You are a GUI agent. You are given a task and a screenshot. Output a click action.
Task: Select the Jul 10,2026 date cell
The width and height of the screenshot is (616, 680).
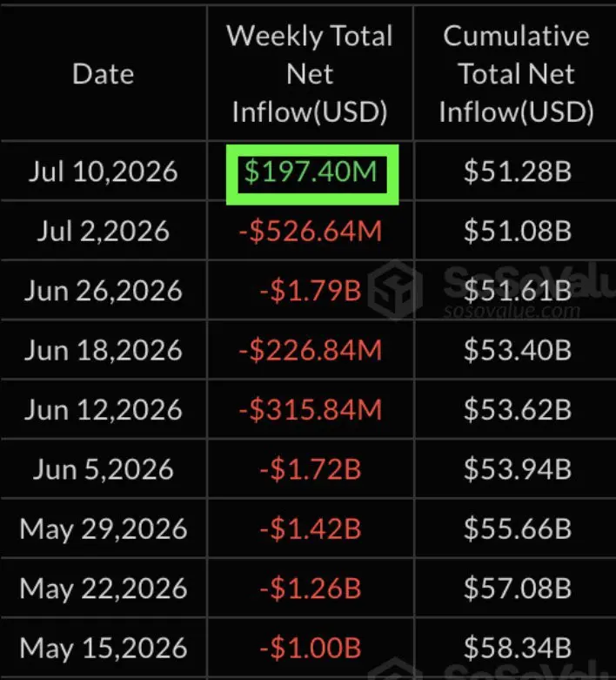pyautogui.click(x=104, y=172)
